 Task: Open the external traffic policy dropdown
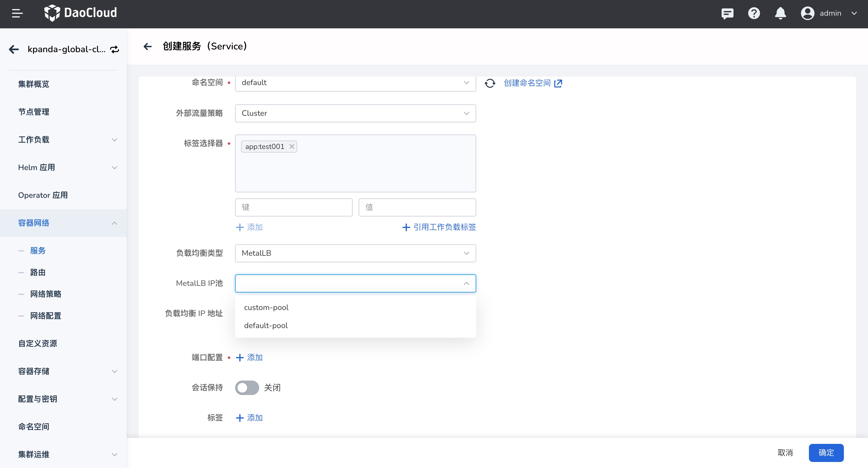coord(355,113)
